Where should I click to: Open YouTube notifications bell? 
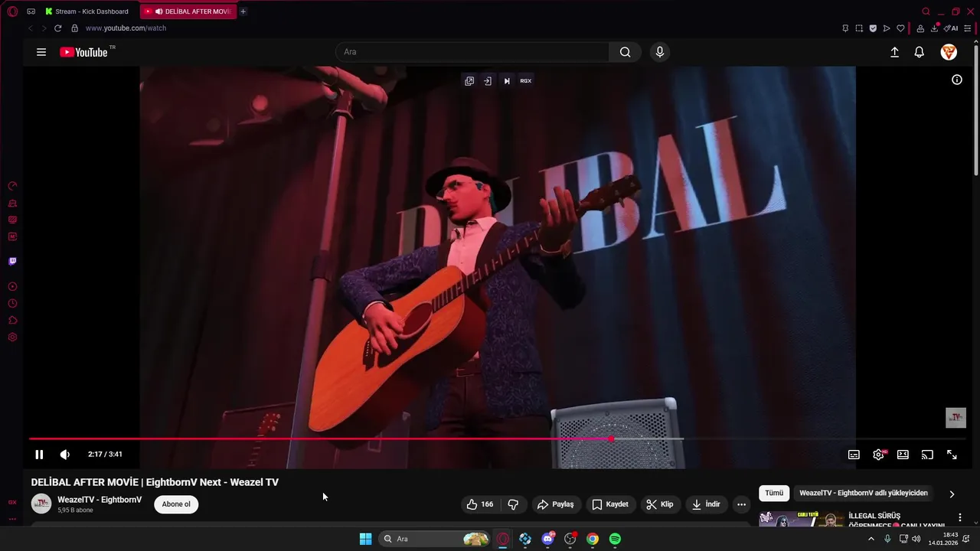pyautogui.click(x=920, y=52)
